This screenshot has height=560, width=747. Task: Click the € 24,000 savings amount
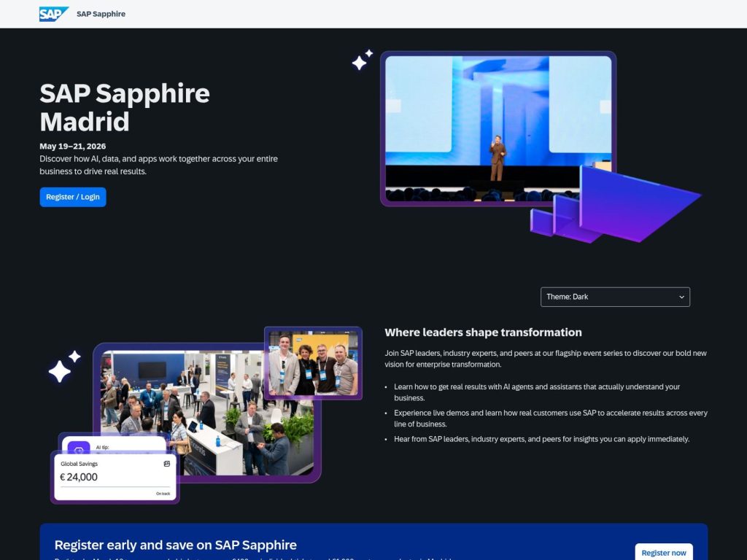coord(79,477)
